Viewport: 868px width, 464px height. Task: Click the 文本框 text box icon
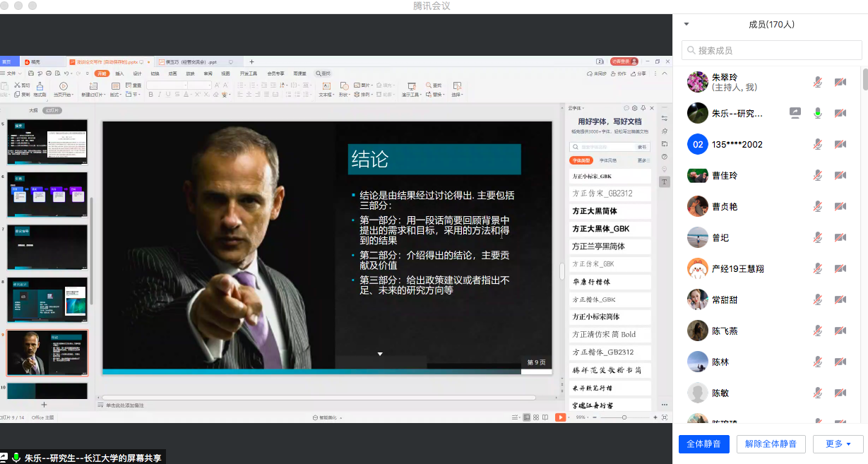point(326,87)
